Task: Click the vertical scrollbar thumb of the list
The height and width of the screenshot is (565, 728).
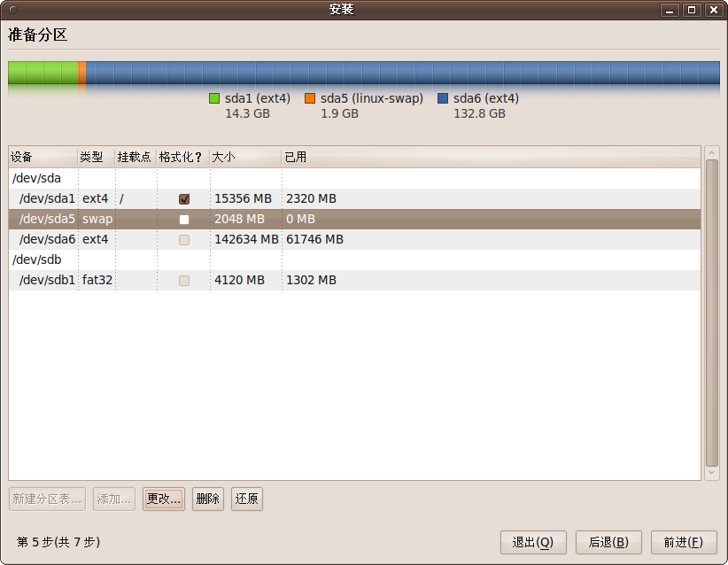Action: click(x=712, y=313)
